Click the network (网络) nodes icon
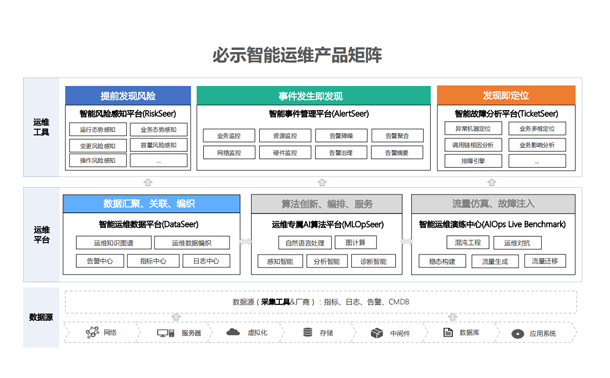610x378 pixels. (92, 332)
